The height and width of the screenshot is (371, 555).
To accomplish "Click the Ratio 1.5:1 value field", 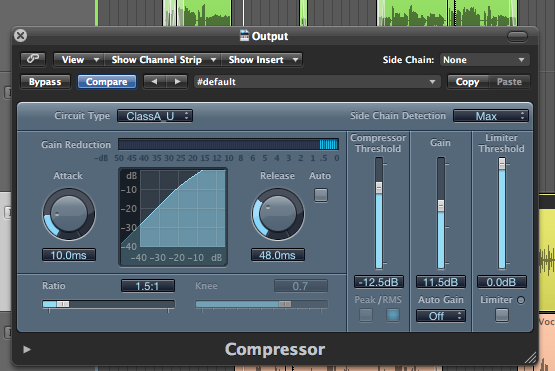I will [148, 286].
